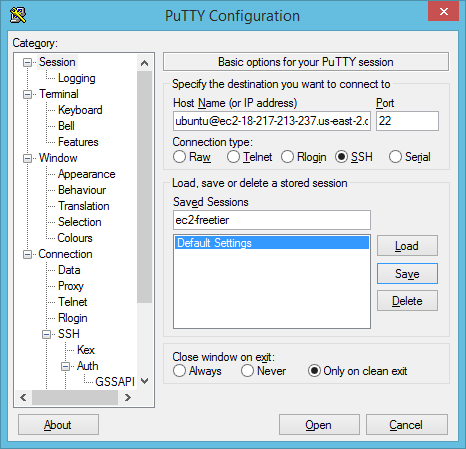Click the category vertical scrollbar thumb
466x449 pixels.
coord(144,187)
